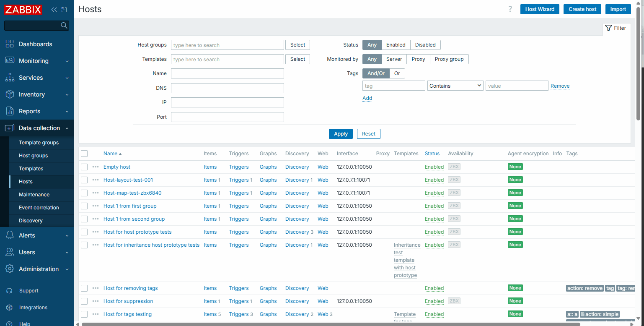644x326 pixels.
Task: Click the Zabbix logo in the sidebar
Action: [23, 9]
